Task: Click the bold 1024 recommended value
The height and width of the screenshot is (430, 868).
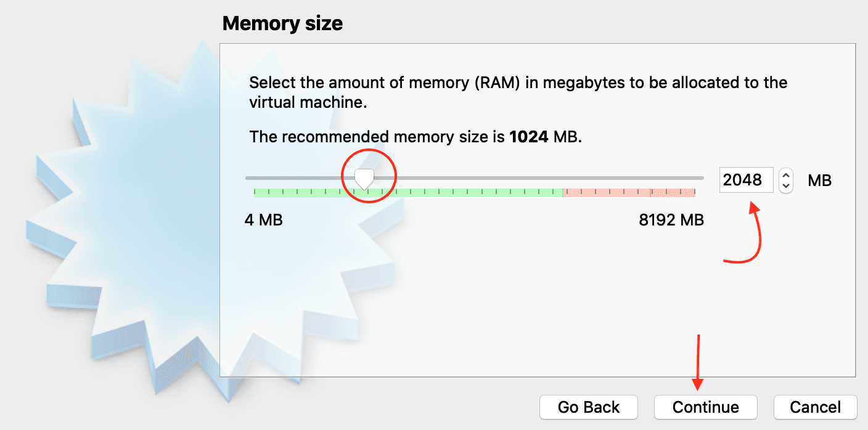Action: coord(528,136)
